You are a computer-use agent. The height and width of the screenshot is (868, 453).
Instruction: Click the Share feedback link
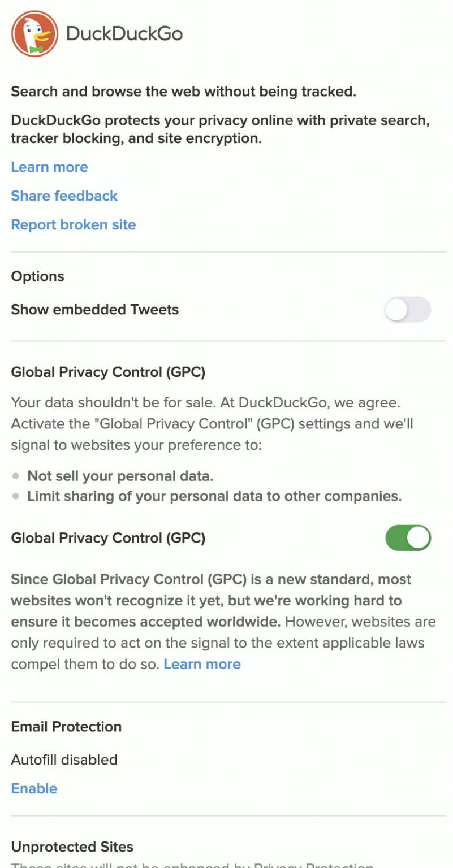point(64,196)
